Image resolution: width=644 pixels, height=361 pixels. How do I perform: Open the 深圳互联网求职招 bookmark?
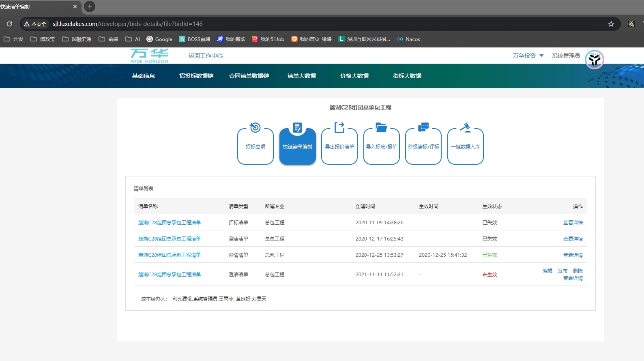coord(364,39)
